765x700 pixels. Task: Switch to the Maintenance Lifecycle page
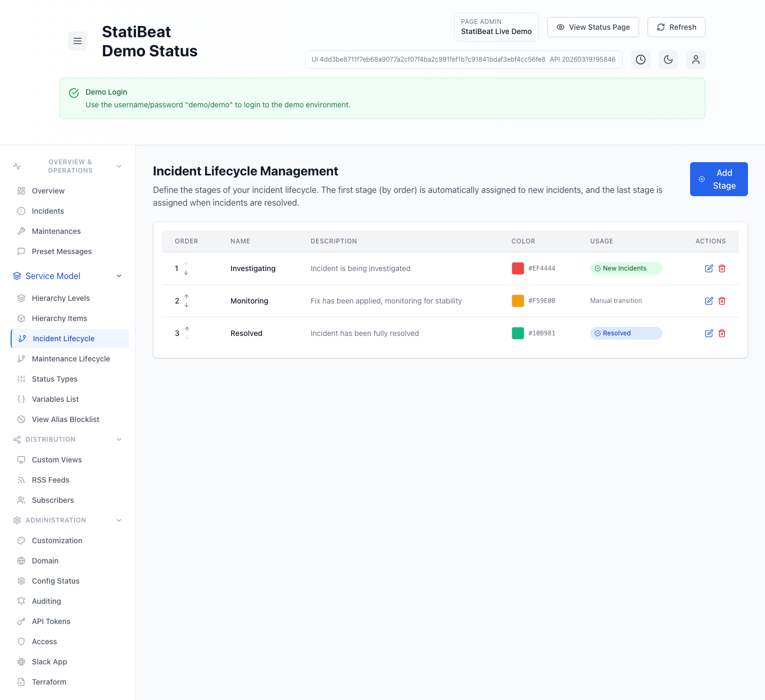71,359
